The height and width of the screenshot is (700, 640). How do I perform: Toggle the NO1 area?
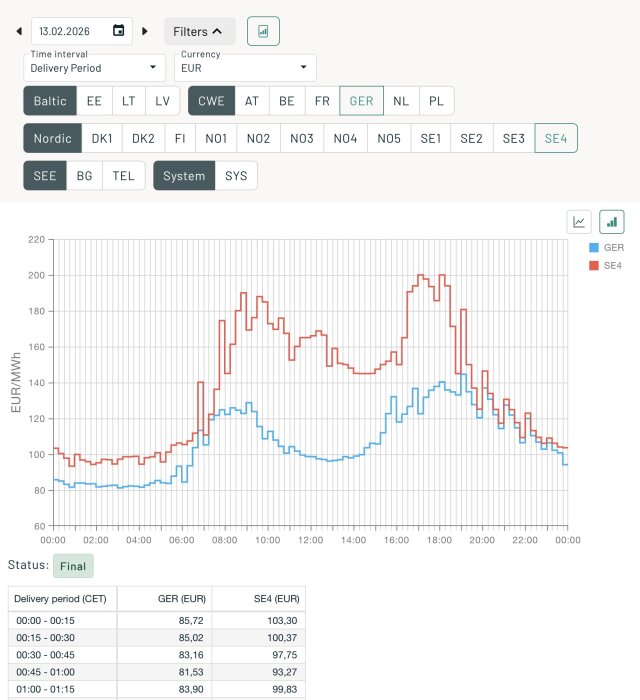coord(216,138)
